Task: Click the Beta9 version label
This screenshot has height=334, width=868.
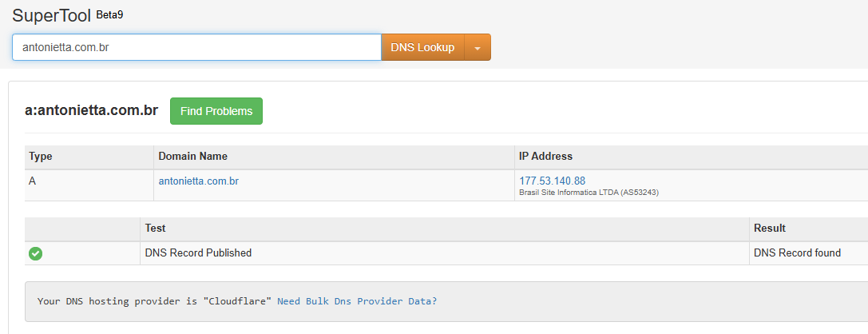Action: [109, 14]
